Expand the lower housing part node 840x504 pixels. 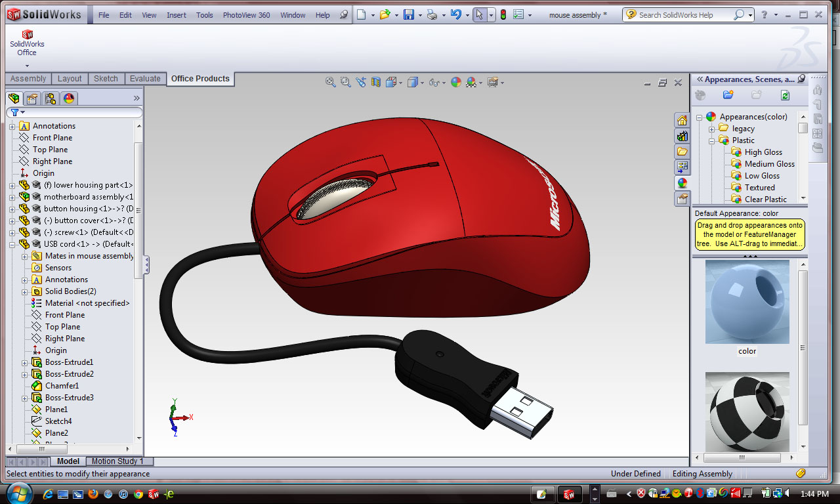(12, 185)
